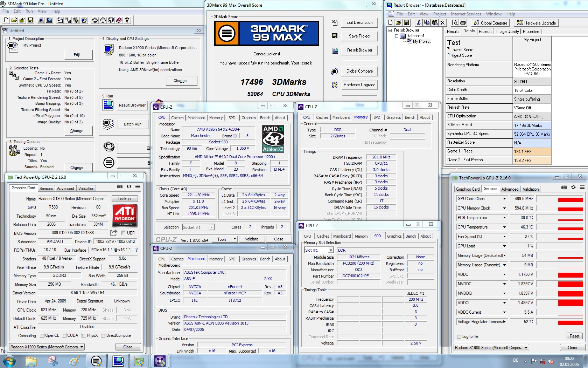The image size is (588, 368).
Task: Toggle the UEFI checkbox in GPU-Z
Action: [124, 233]
